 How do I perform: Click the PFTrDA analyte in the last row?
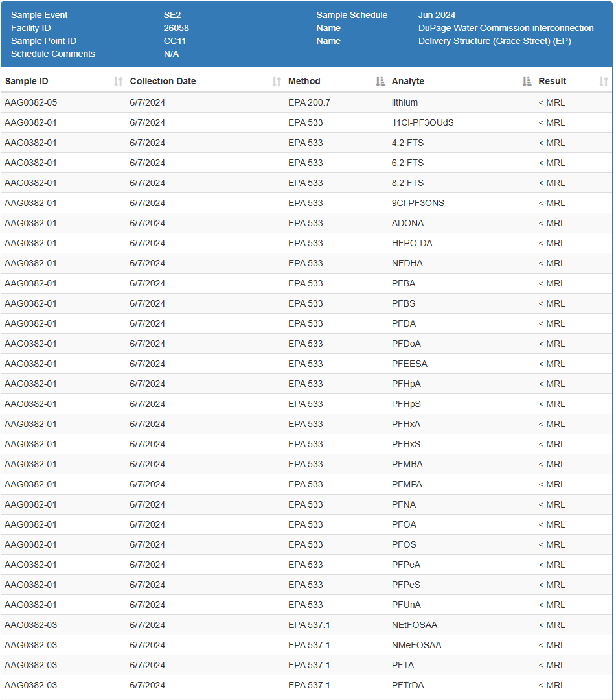point(408,685)
